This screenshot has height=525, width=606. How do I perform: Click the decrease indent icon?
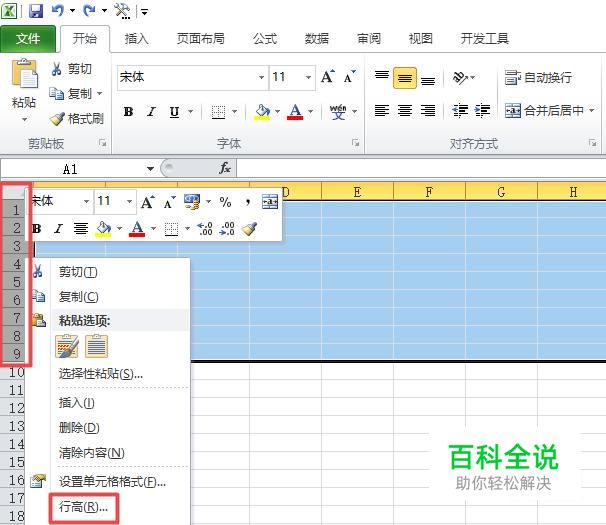[460, 111]
